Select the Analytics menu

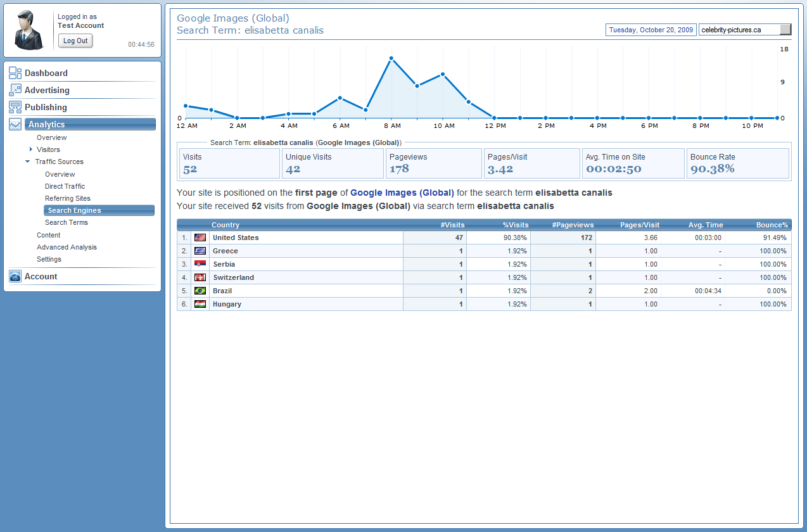[91, 124]
